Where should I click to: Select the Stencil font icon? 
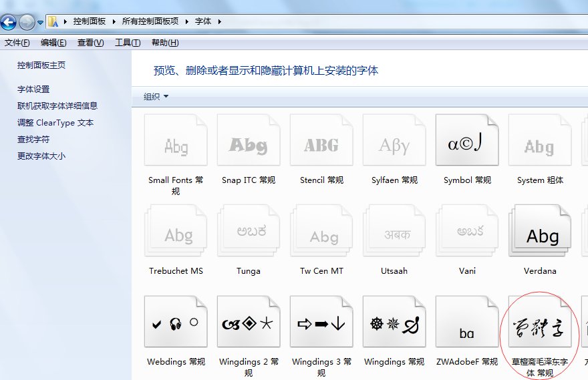coord(321,140)
